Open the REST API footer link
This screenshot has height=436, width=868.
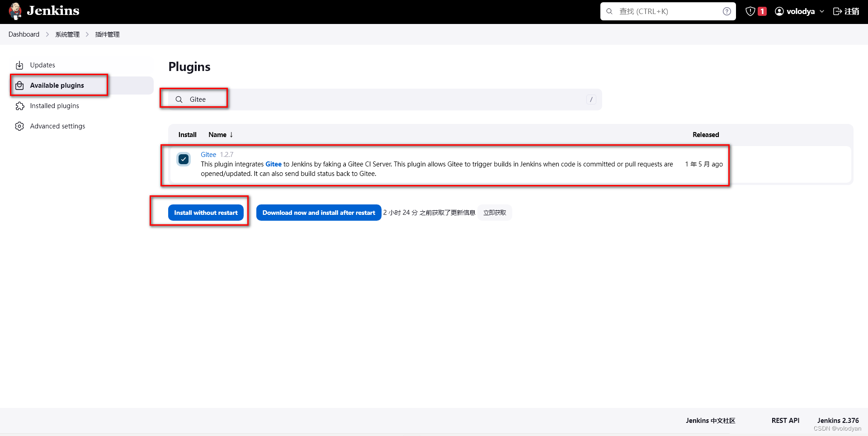(x=785, y=421)
